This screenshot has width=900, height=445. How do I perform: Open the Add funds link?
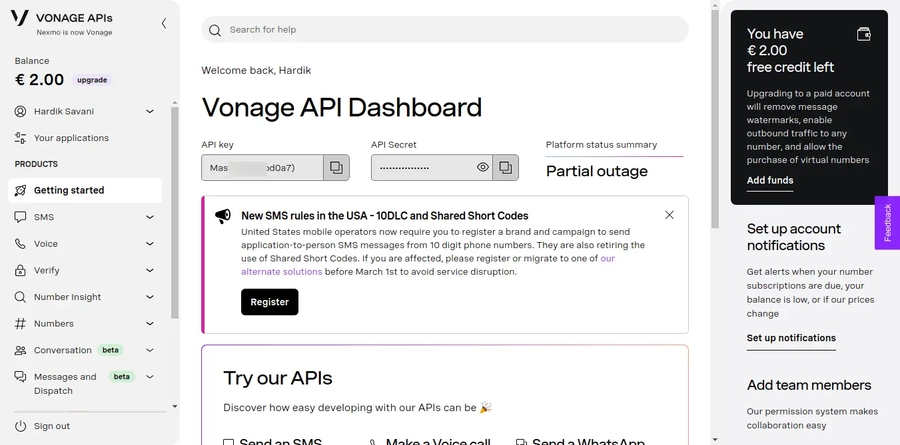point(770,181)
